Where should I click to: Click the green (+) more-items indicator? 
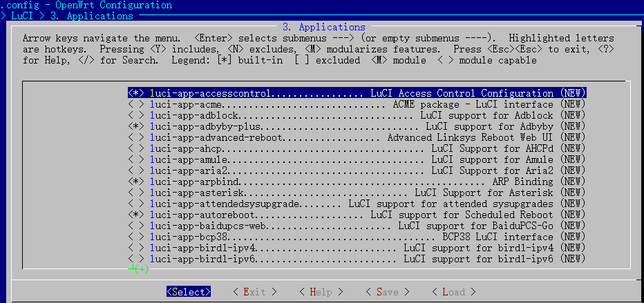[141, 269]
